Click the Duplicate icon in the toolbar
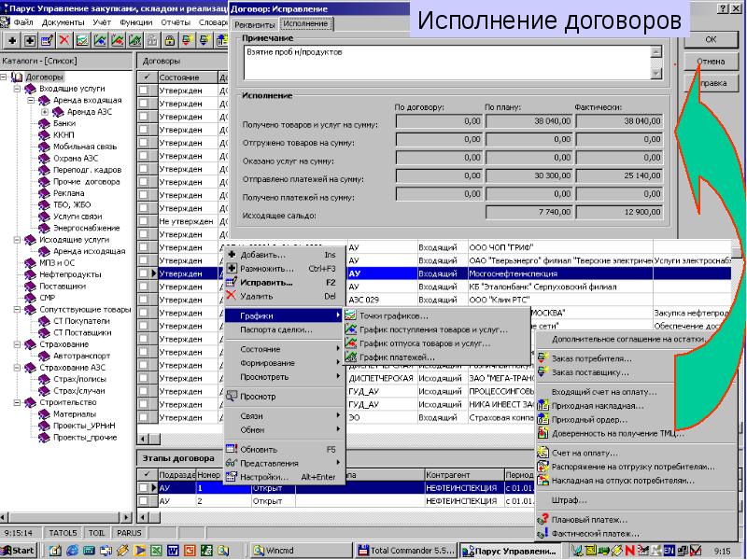 pyautogui.click(x=30, y=40)
